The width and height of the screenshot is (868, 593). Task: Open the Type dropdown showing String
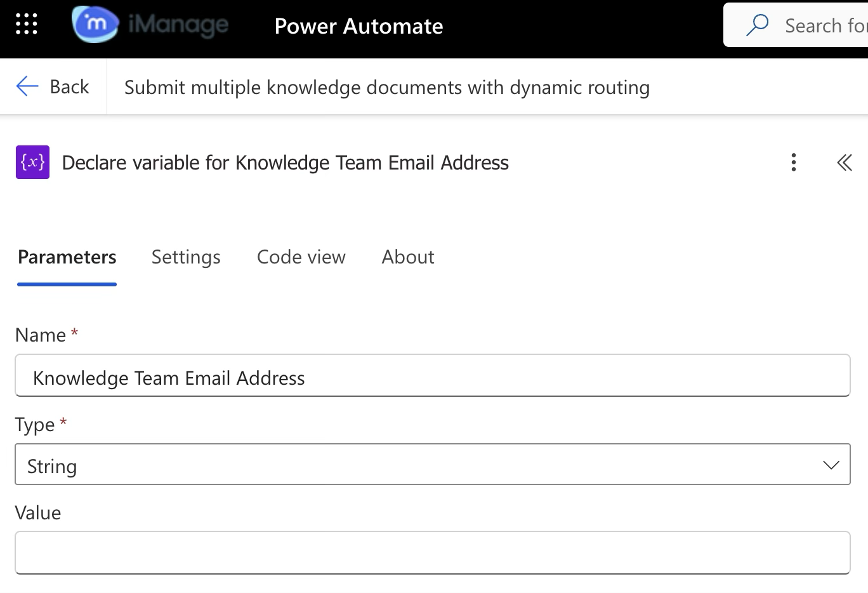pos(433,464)
